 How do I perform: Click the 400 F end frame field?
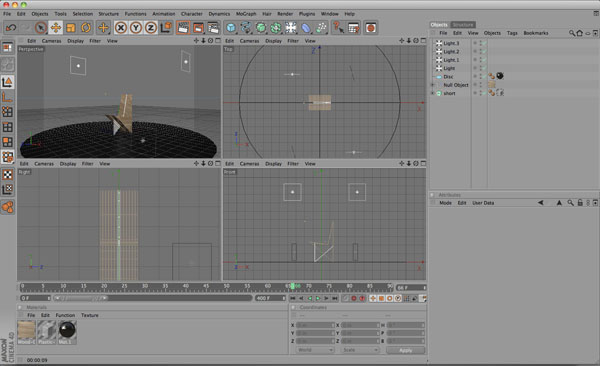coord(270,298)
